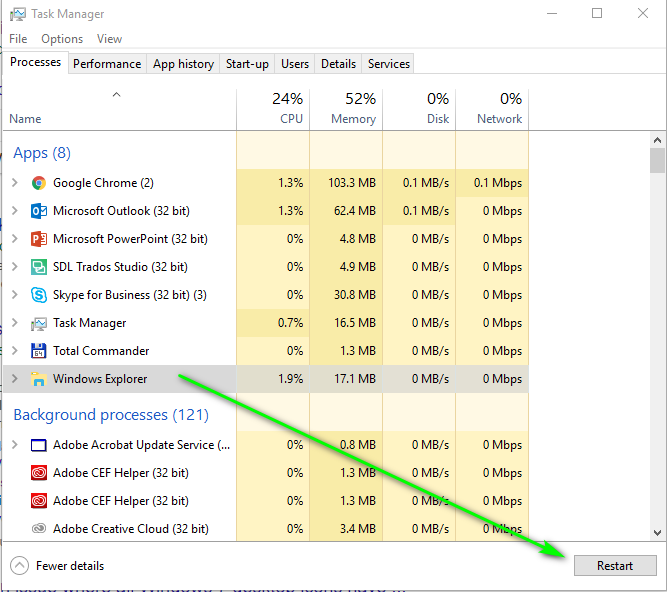Click the scrollbar down arrow
Viewport: 667px width, 592px height.
pyautogui.click(x=657, y=532)
